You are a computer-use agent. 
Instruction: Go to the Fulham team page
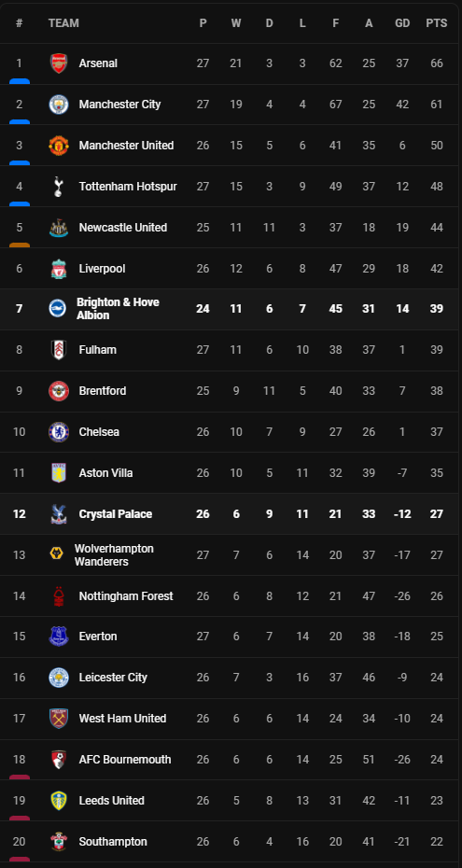[x=97, y=350]
